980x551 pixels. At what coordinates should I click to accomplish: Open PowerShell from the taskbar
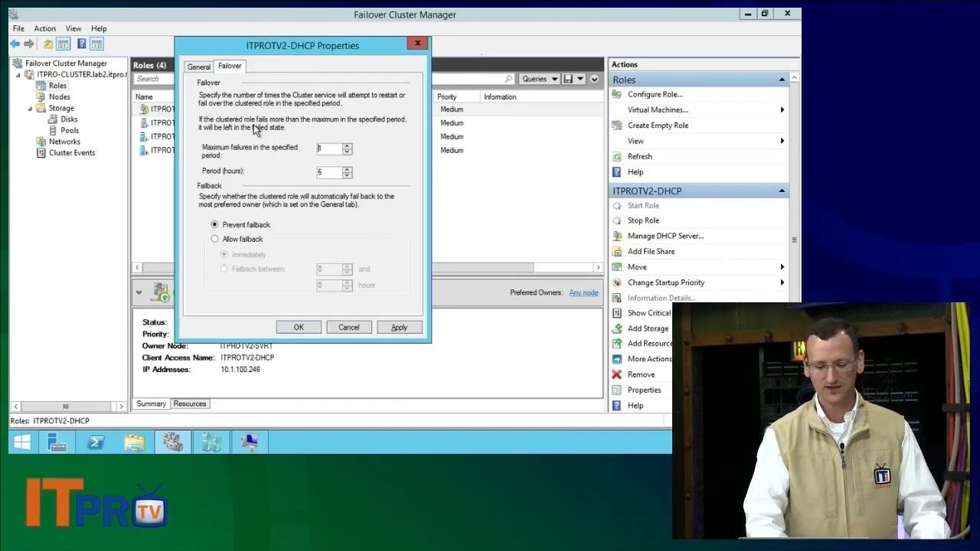(x=96, y=442)
